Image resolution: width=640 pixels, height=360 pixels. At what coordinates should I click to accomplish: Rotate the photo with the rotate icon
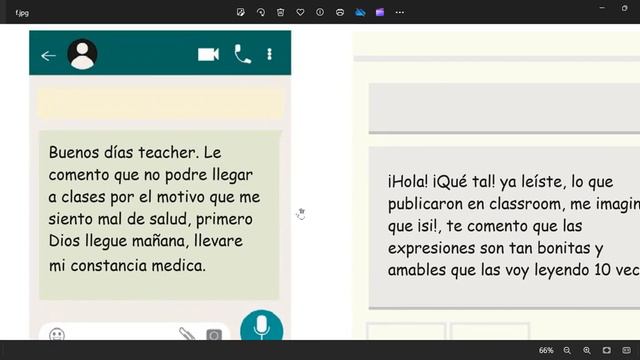tap(261, 12)
